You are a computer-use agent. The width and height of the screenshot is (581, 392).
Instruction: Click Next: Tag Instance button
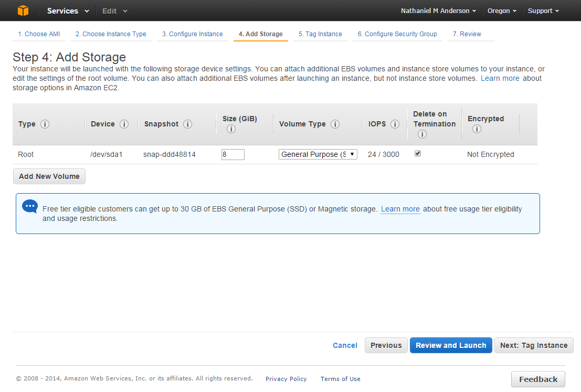click(x=534, y=345)
